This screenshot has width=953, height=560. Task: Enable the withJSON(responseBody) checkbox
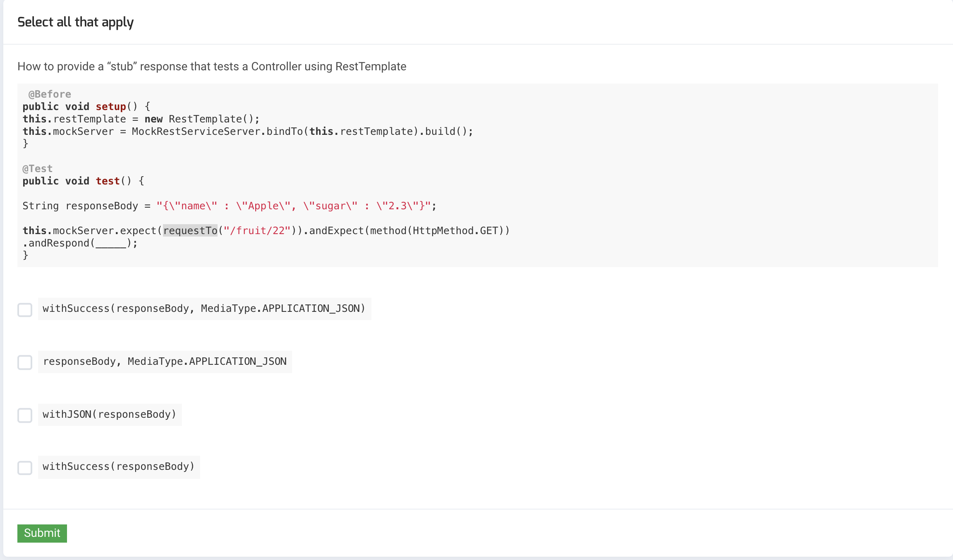click(25, 415)
